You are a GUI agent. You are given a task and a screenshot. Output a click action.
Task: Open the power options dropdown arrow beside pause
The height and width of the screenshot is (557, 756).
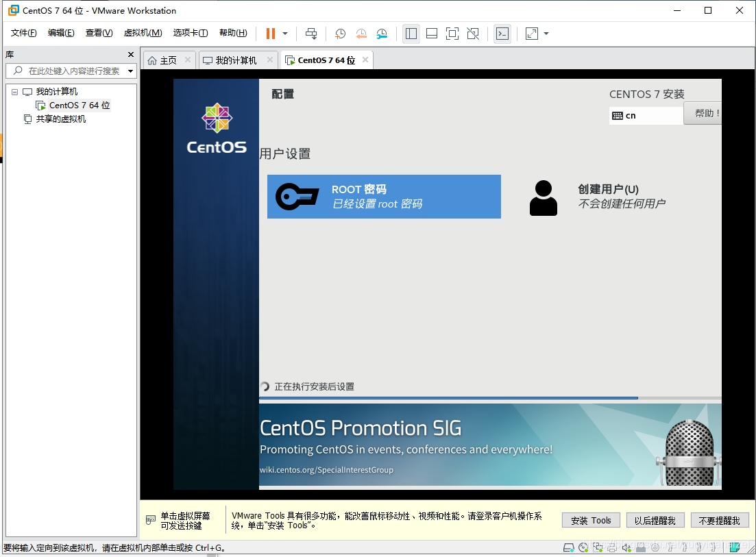click(285, 34)
